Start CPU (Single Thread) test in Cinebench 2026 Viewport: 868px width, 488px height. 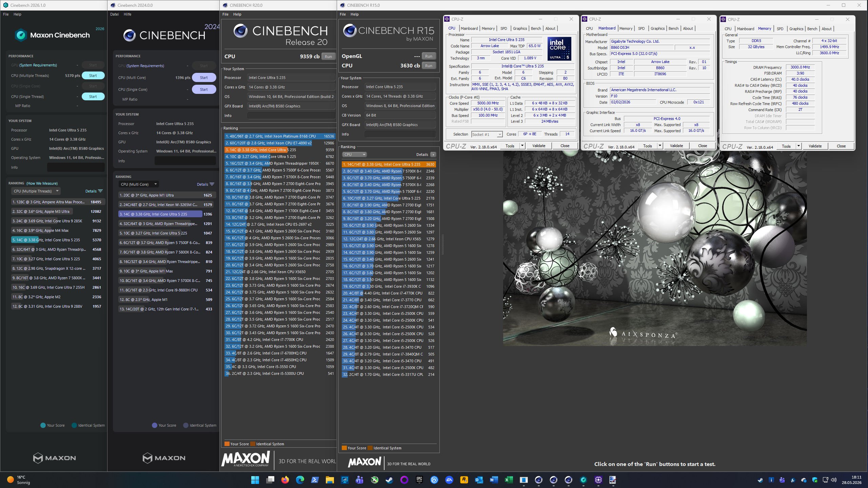[93, 97]
